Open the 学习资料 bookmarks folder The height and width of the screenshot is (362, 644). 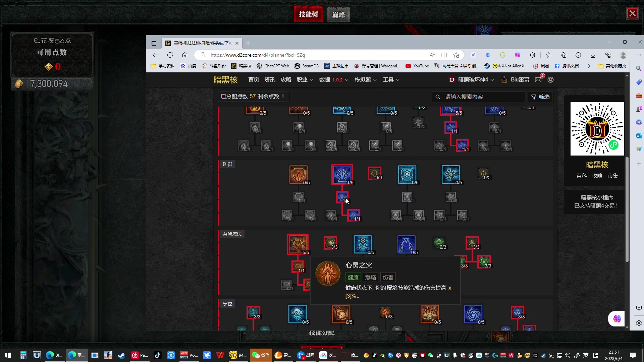tap(163, 66)
